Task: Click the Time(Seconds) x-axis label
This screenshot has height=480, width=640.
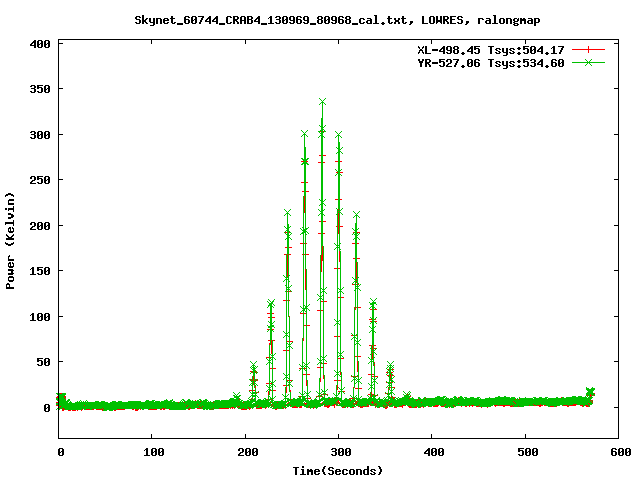Action: pyautogui.click(x=338, y=471)
